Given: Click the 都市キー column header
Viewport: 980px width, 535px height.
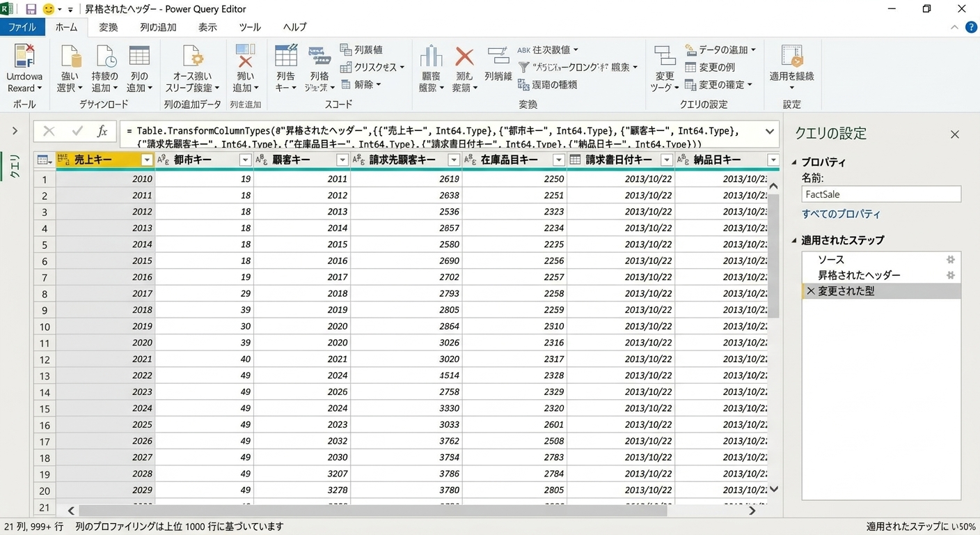Looking at the screenshot, I should click(204, 160).
